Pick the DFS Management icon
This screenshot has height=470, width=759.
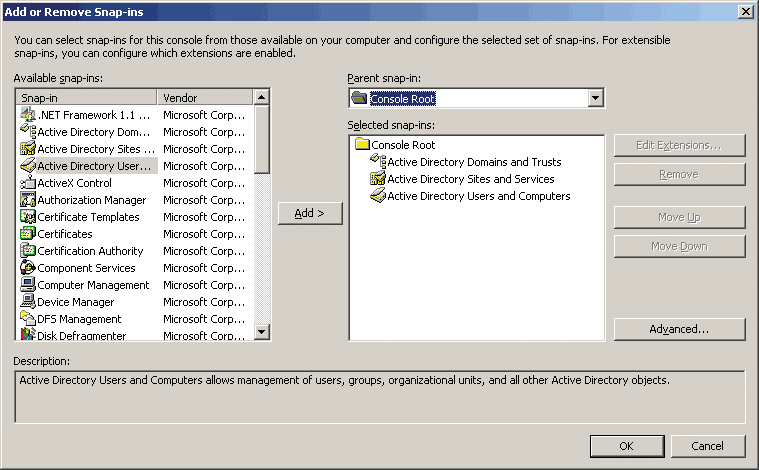pos(28,319)
